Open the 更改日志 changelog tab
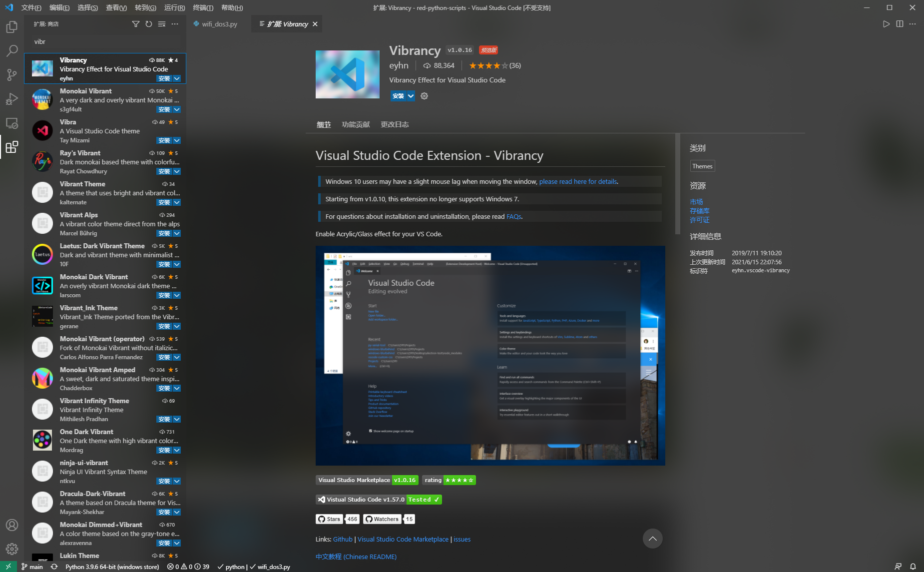The width and height of the screenshot is (924, 572). coord(395,124)
